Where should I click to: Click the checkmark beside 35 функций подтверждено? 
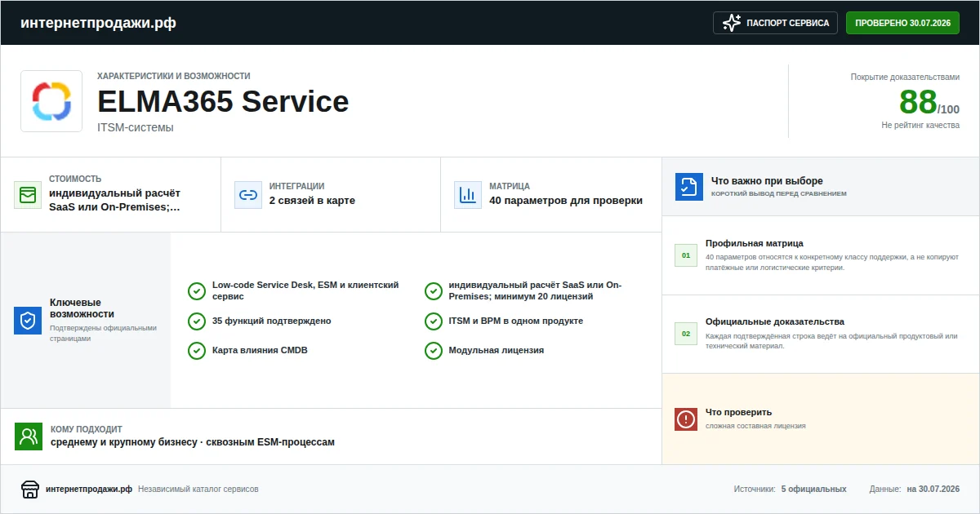(196, 321)
